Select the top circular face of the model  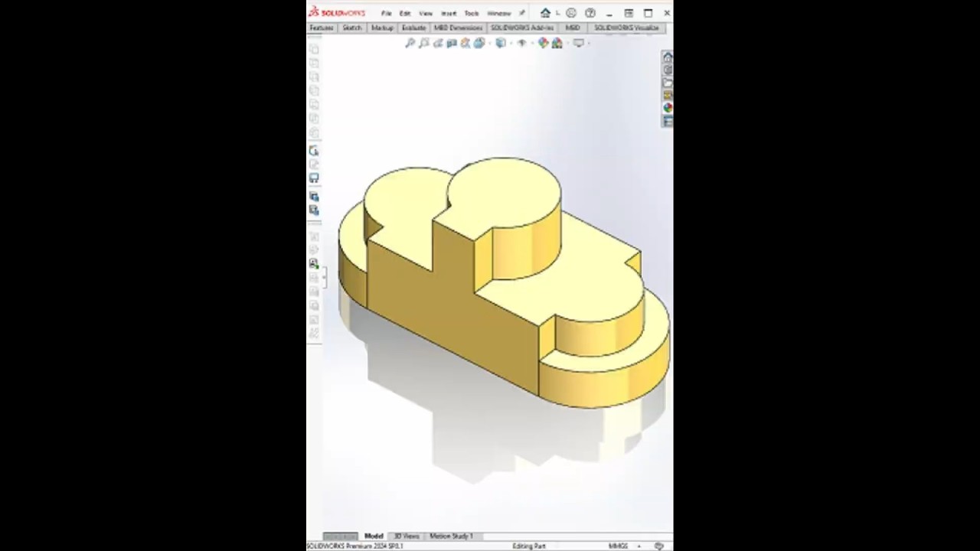(505, 191)
